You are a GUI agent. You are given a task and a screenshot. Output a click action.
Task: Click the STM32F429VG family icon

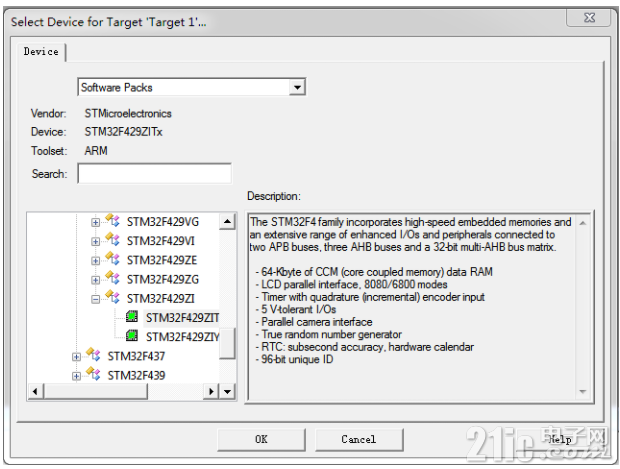pyautogui.click(x=112, y=220)
